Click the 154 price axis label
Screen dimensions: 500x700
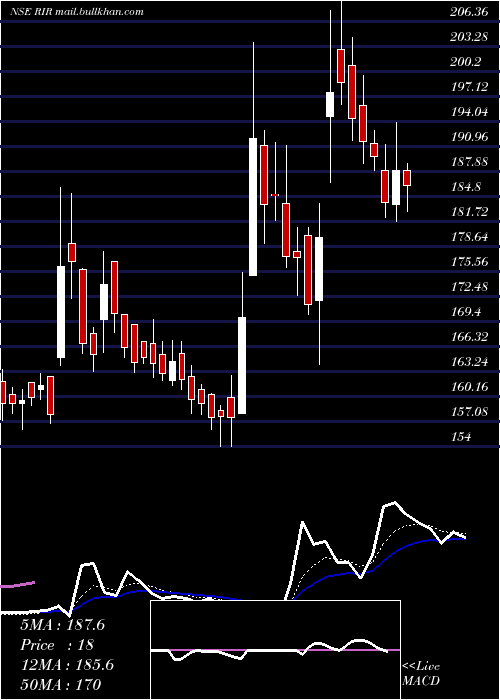pyautogui.click(x=461, y=437)
